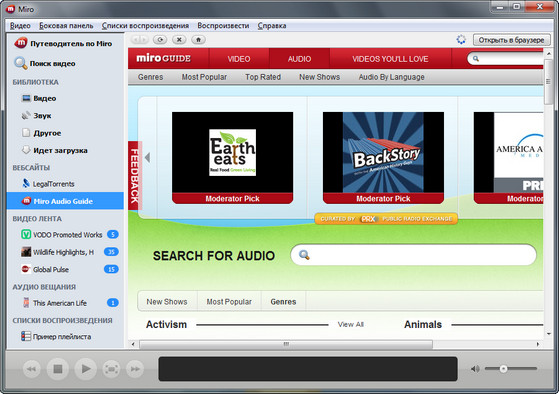Click the Открыть в браузере button

(511, 40)
